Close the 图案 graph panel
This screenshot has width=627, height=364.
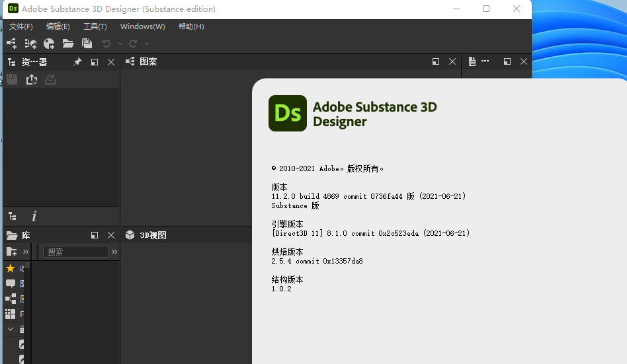coord(452,61)
